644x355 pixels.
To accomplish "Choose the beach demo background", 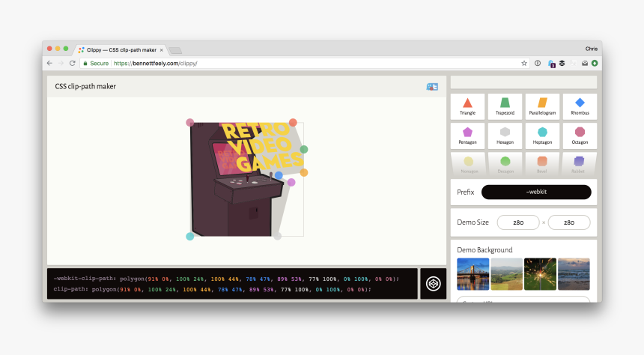I will click(574, 274).
